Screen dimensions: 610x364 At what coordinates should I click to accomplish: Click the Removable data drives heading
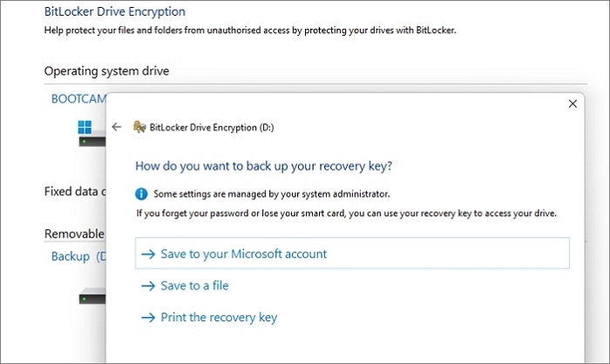[x=75, y=233]
